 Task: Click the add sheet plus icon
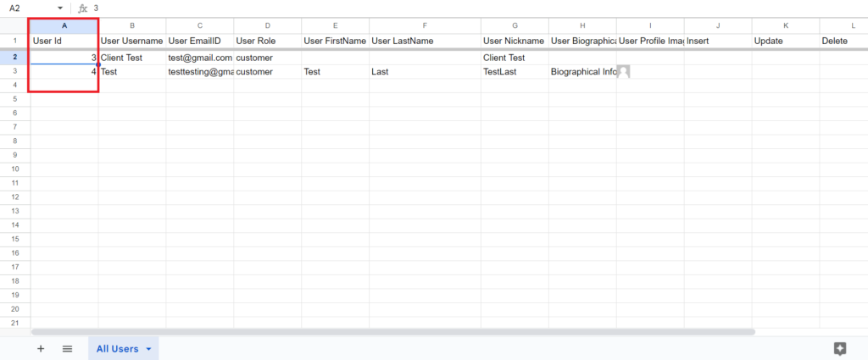[x=41, y=349]
